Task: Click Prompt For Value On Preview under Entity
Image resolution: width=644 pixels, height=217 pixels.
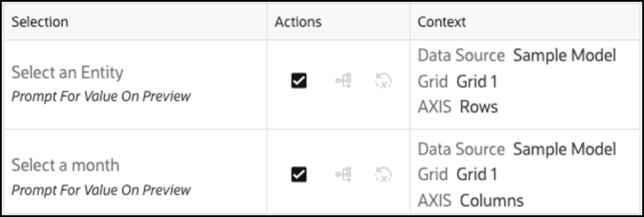Action: [x=101, y=96]
